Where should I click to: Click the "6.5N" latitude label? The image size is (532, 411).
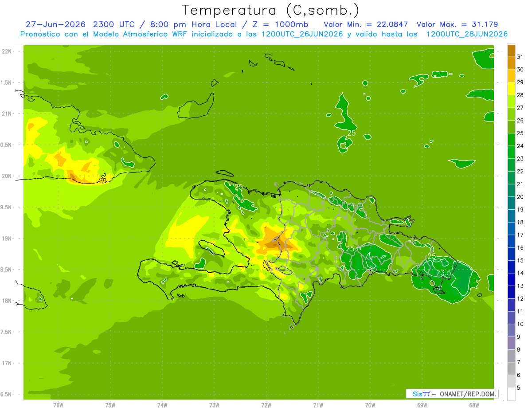[7, 394]
